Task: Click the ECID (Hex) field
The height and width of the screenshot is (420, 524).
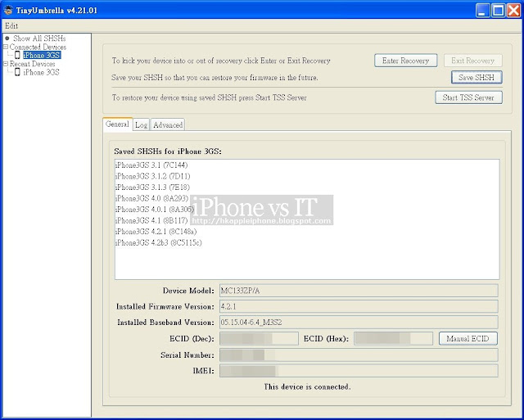Action: [x=393, y=338]
